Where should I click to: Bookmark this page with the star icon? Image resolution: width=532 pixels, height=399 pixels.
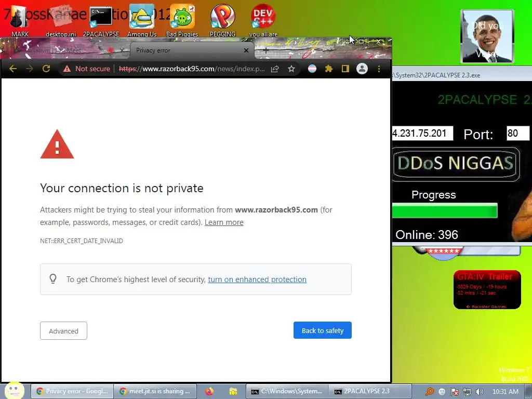291,69
